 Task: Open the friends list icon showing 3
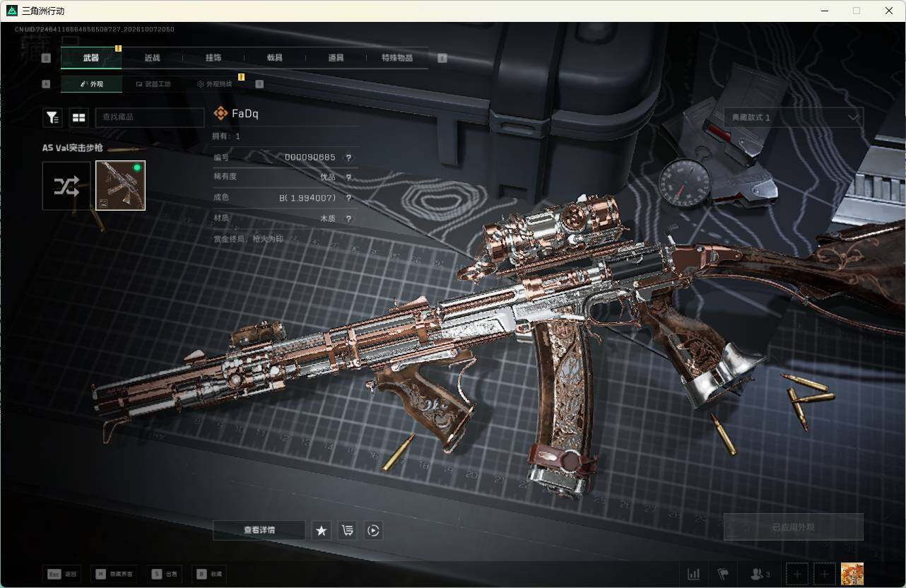pyautogui.click(x=760, y=574)
